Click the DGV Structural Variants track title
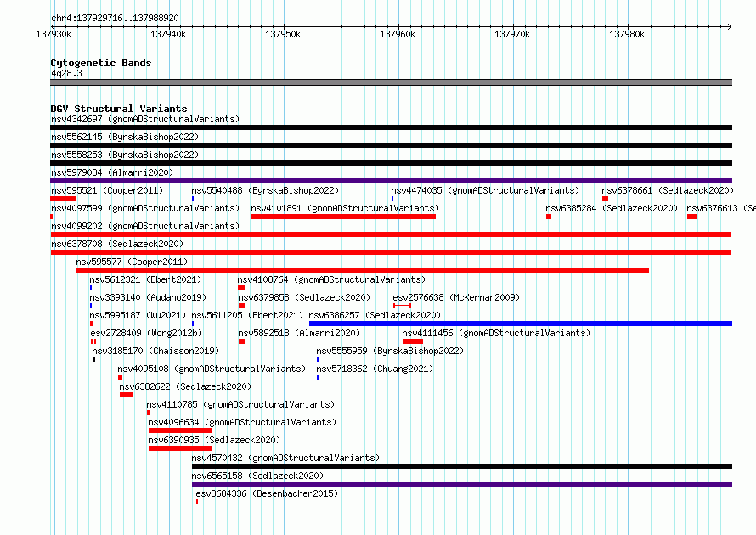 119,109
